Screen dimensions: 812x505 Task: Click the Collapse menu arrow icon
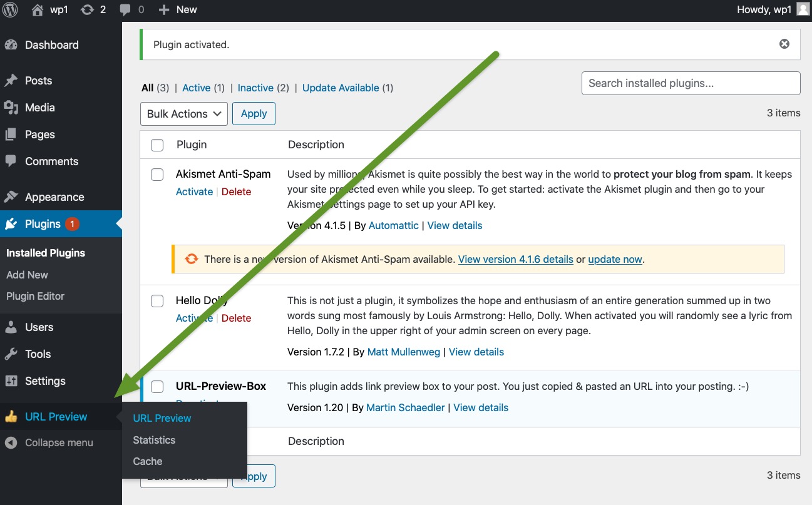point(11,442)
